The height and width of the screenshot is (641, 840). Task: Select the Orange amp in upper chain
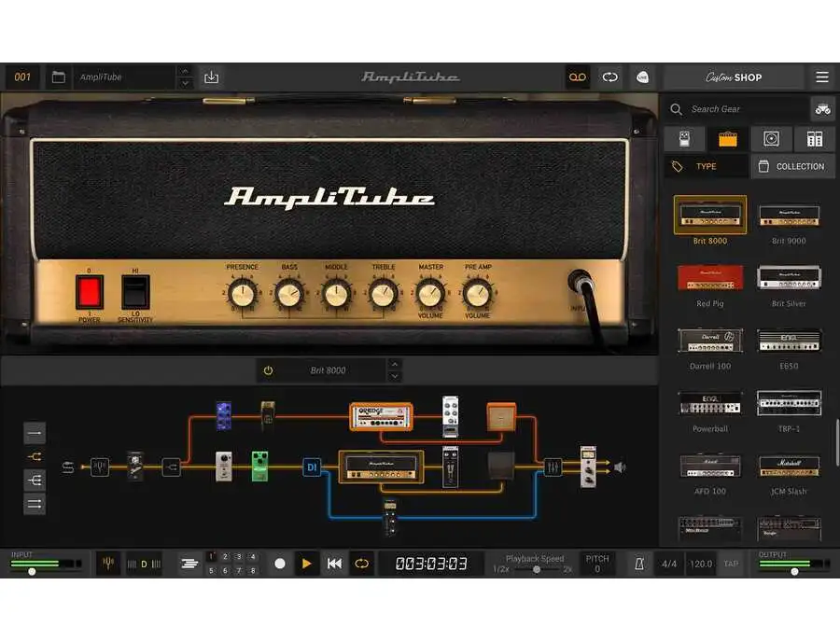(x=381, y=417)
